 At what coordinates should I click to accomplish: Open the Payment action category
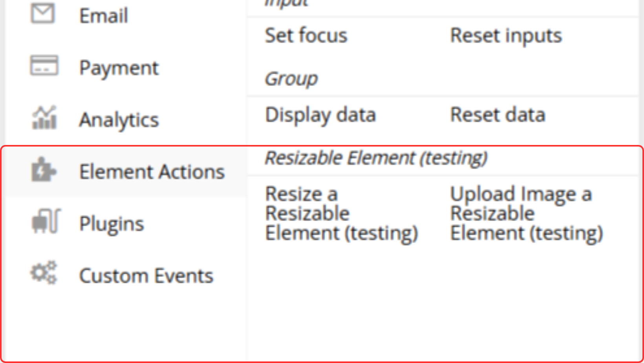point(119,68)
